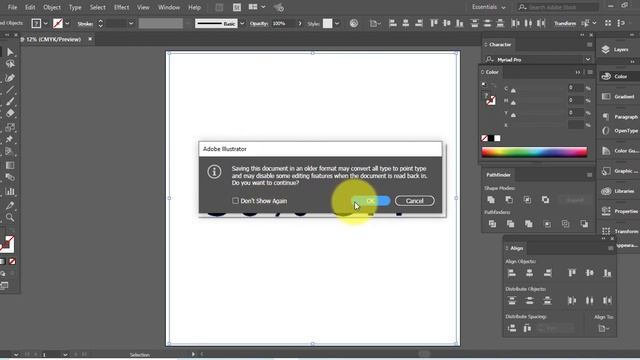
Task: Open the Essentials workspace dropdown
Action: click(x=488, y=7)
